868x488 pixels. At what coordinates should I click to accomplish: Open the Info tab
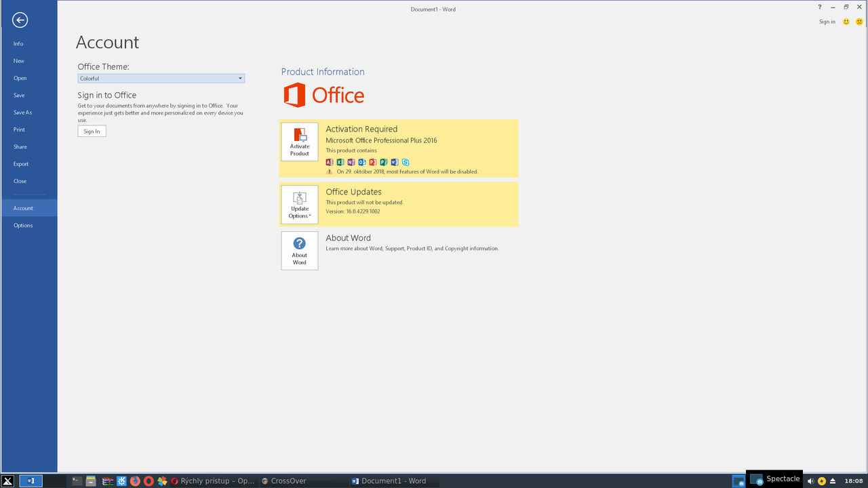coord(28,43)
